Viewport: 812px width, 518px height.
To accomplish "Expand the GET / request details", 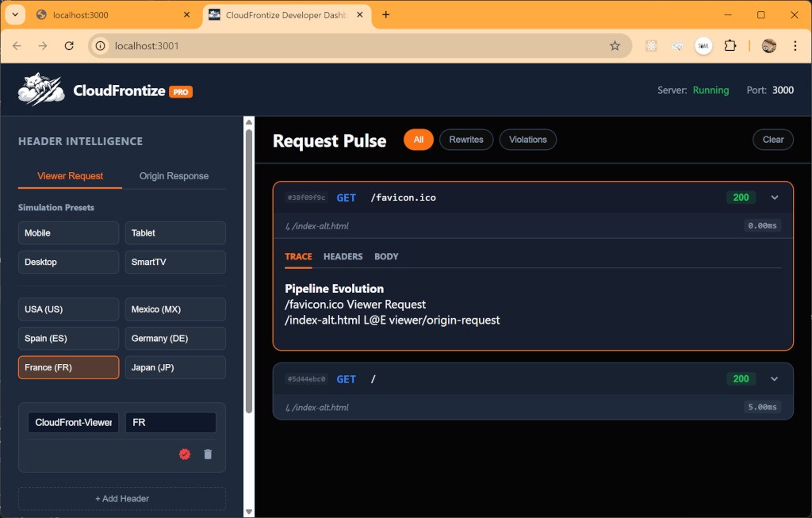I will coord(775,378).
